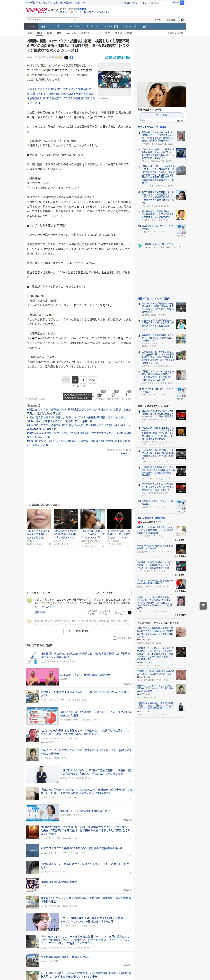Viewport: 210px width, 980px height.
Task: Open Yahoo!ニュース オリジナル sidebar link
Action: pos(159,244)
